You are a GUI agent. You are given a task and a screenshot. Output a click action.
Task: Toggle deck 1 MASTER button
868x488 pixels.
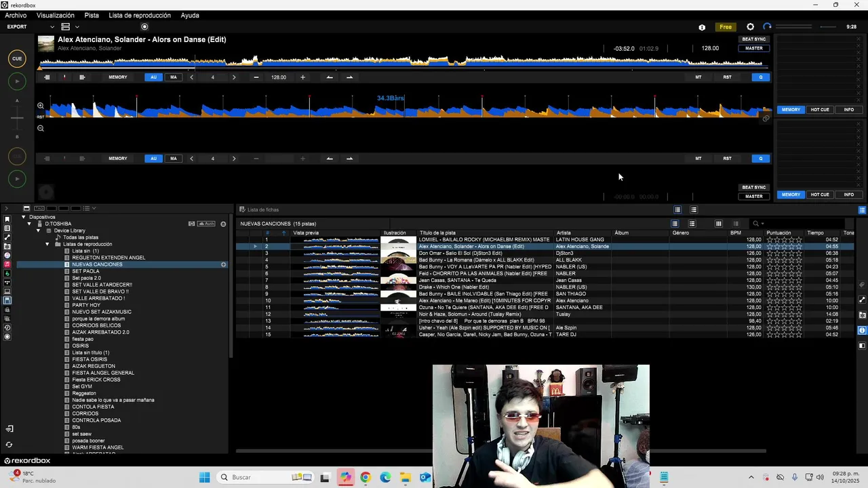pos(754,48)
